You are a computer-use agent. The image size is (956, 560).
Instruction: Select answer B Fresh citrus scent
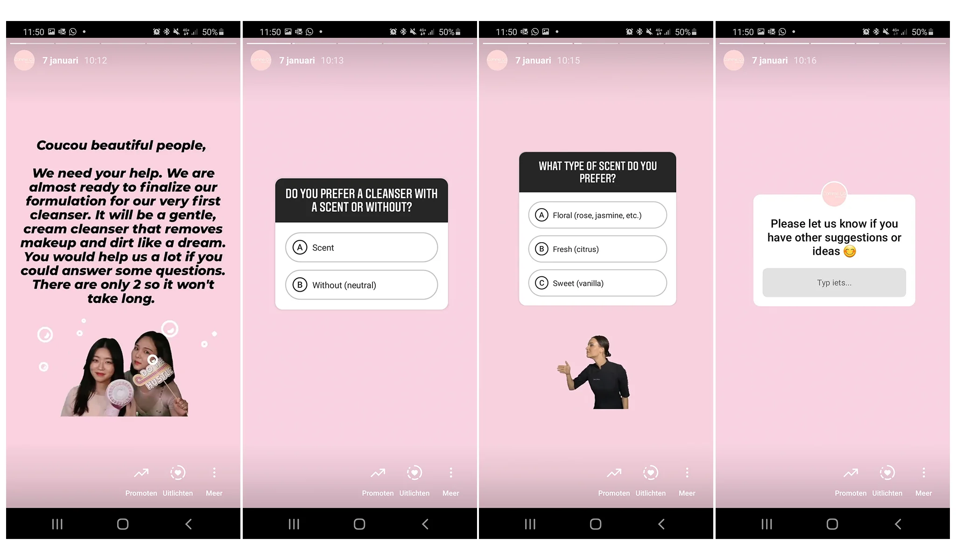tap(598, 249)
